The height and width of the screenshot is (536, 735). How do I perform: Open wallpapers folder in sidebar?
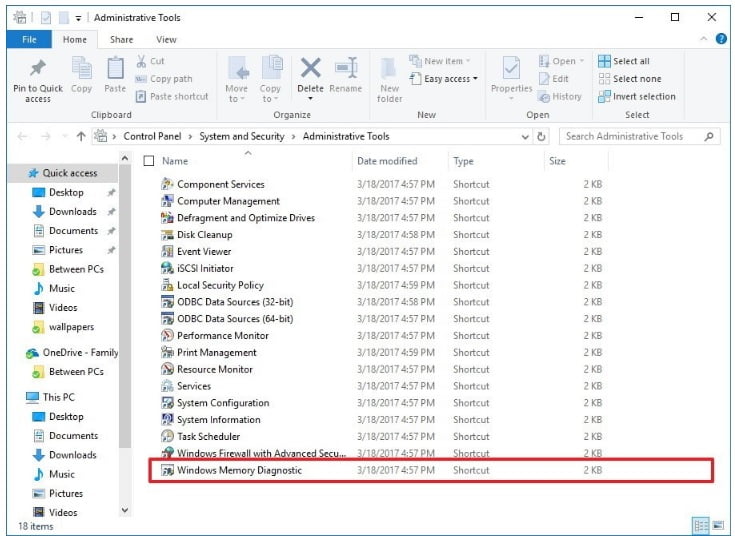63,327
